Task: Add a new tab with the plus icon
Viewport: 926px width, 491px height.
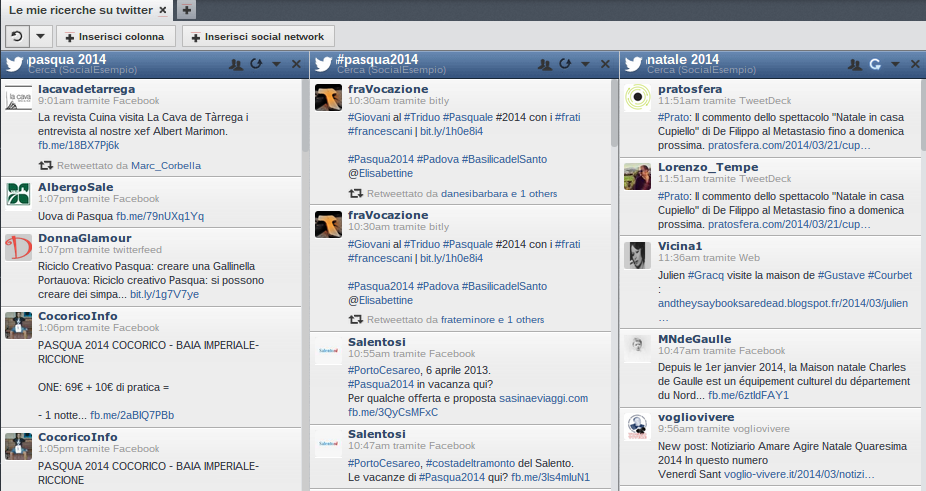Action: pos(187,10)
